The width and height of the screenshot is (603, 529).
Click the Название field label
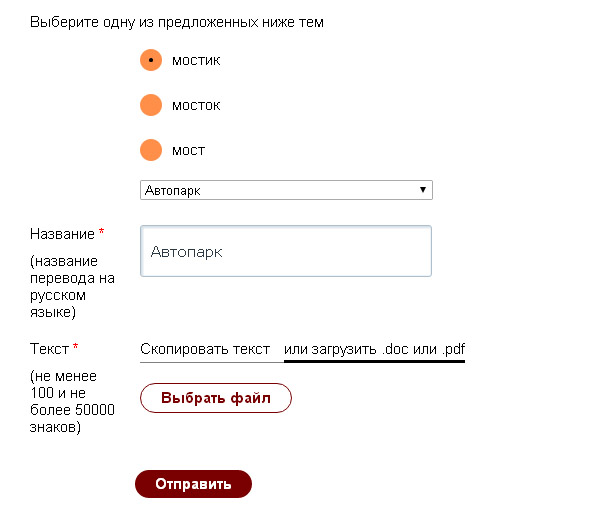[x=62, y=233]
